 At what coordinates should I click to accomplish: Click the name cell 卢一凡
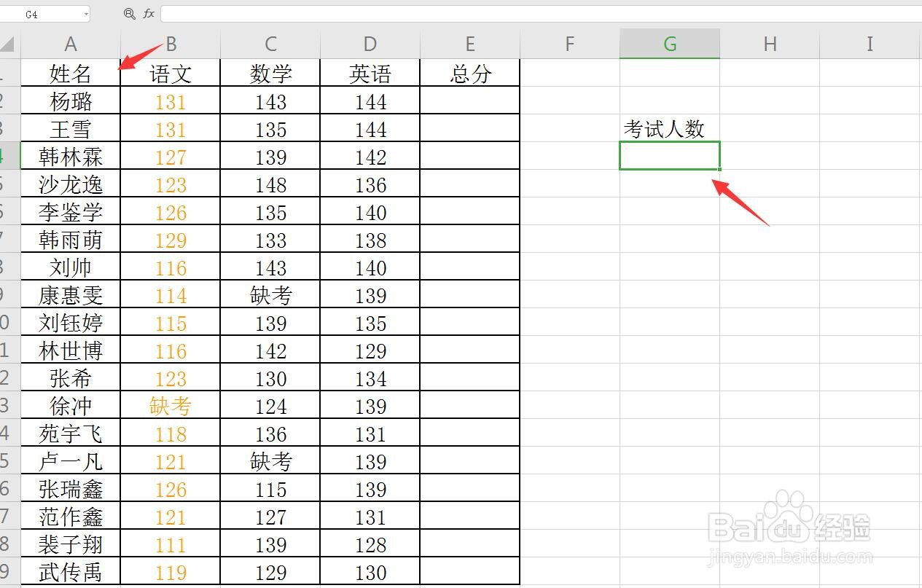[x=71, y=460]
